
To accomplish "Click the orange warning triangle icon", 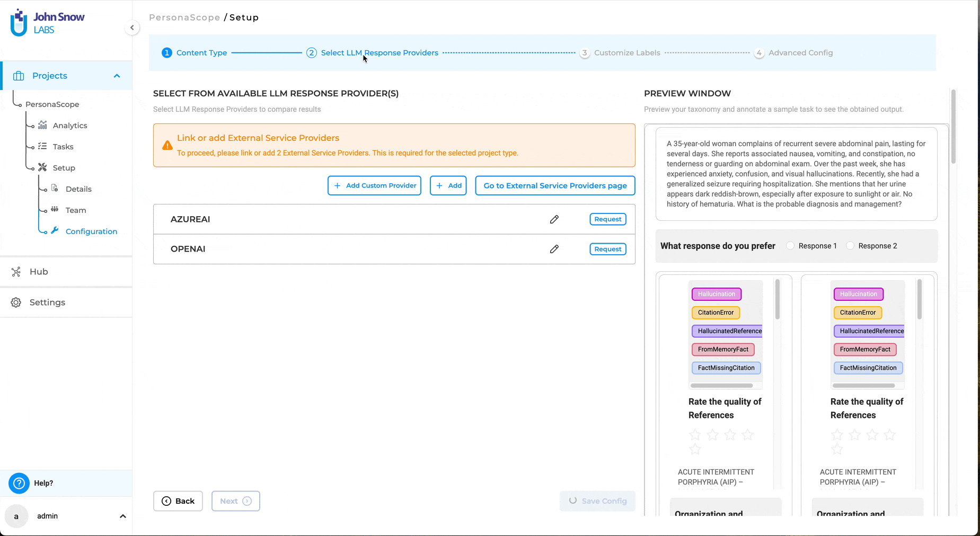I will tap(167, 146).
